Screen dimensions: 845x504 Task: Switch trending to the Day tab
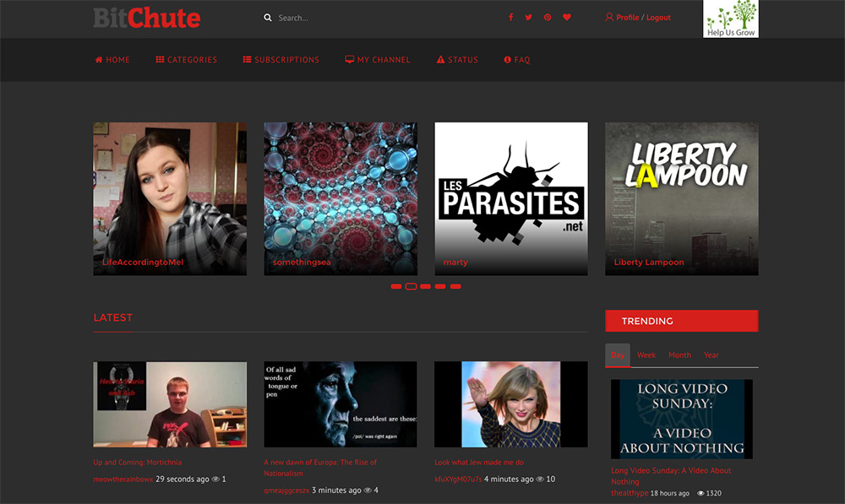618,355
